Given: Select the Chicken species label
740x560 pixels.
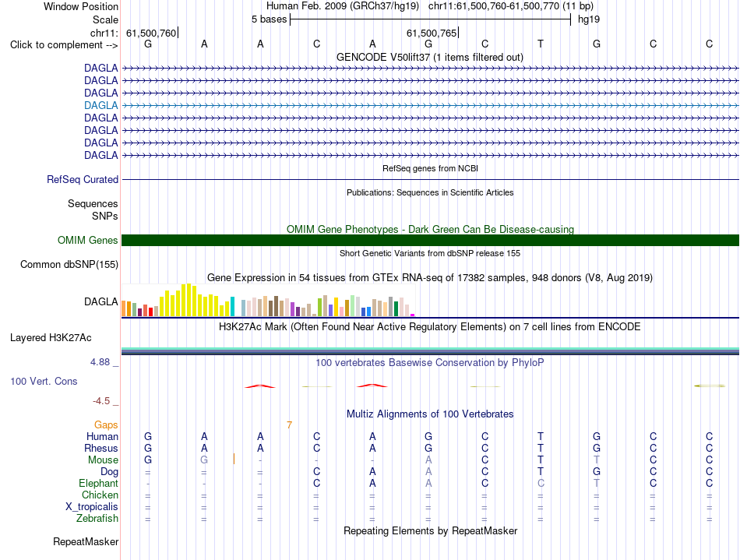Looking at the screenshot, I should (x=100, y=495).
